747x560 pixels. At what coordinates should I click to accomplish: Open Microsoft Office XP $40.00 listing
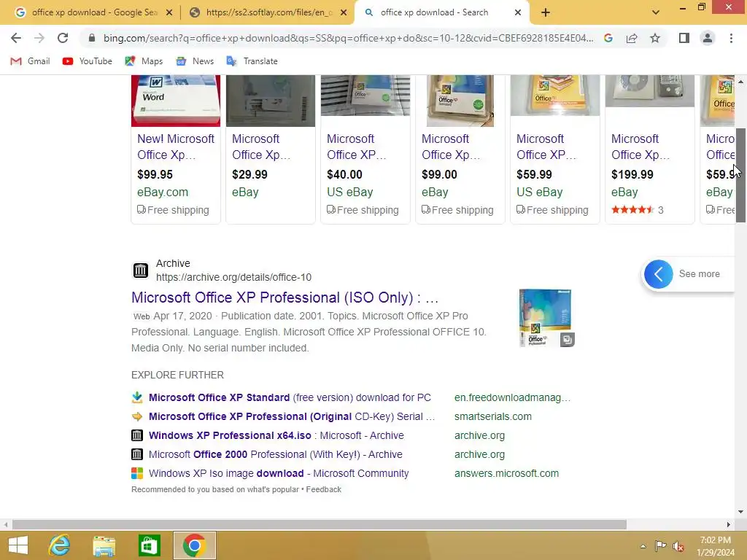(x=356, y=147)
